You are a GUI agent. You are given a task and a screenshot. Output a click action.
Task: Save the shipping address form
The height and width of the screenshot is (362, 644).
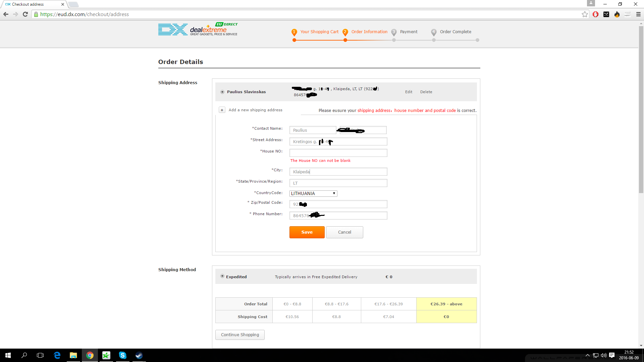(x=307, y=232)
